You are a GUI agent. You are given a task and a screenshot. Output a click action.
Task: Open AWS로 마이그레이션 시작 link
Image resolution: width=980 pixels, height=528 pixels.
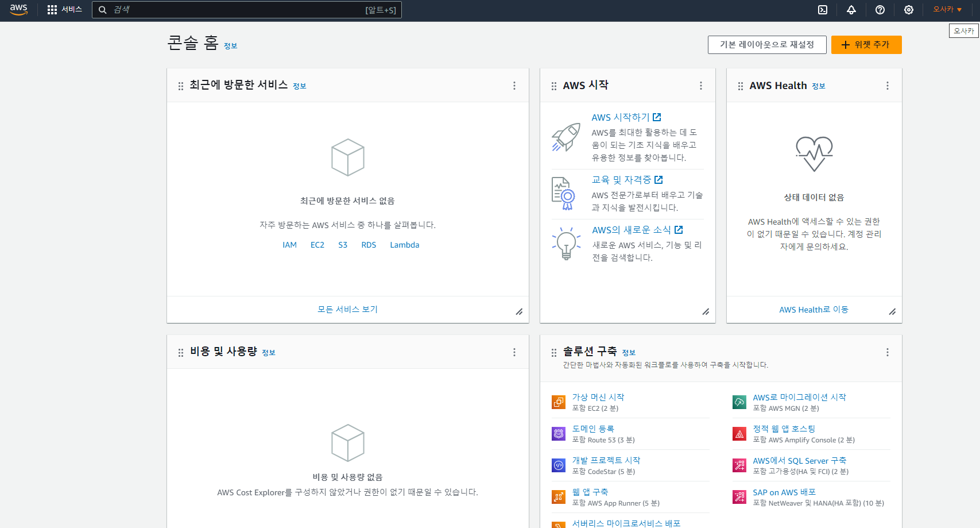click(799, 397)
